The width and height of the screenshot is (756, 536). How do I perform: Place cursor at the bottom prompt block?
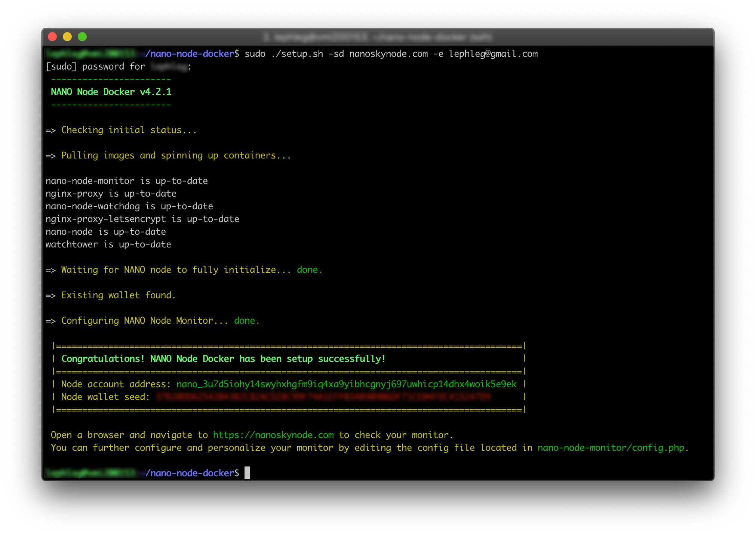pos(247,473)
